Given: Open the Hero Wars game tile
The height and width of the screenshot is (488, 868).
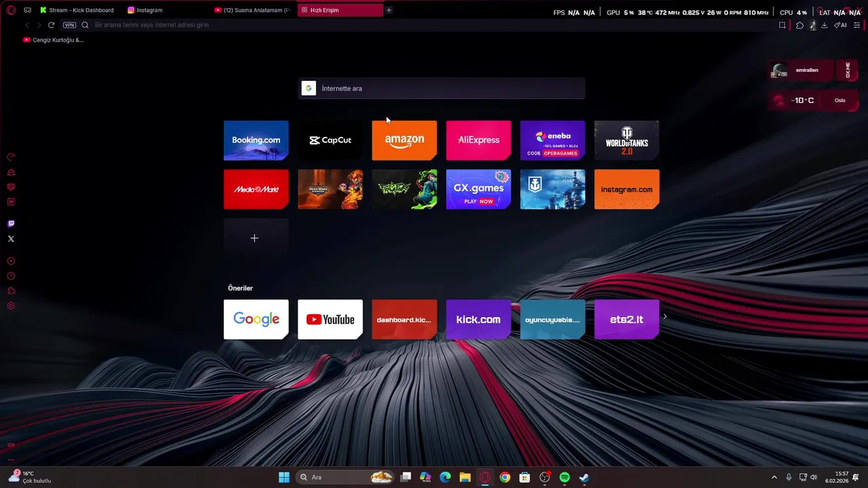Looking at the screenshot, I should 330,189.
